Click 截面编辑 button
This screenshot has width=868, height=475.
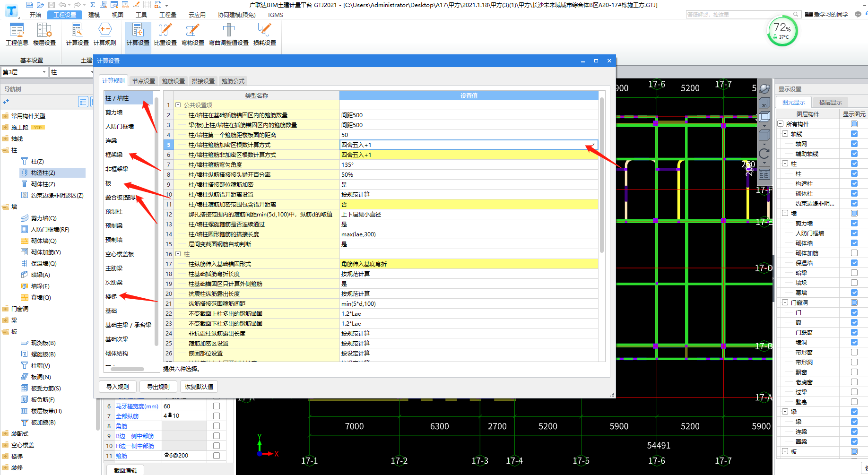(x=125, y=470)
